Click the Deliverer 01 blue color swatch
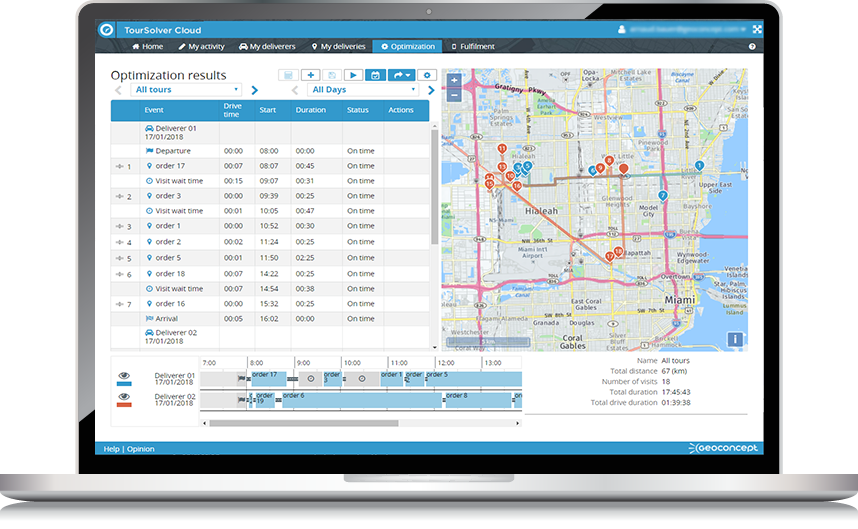 pyautogui.click(x=124, y=384)
